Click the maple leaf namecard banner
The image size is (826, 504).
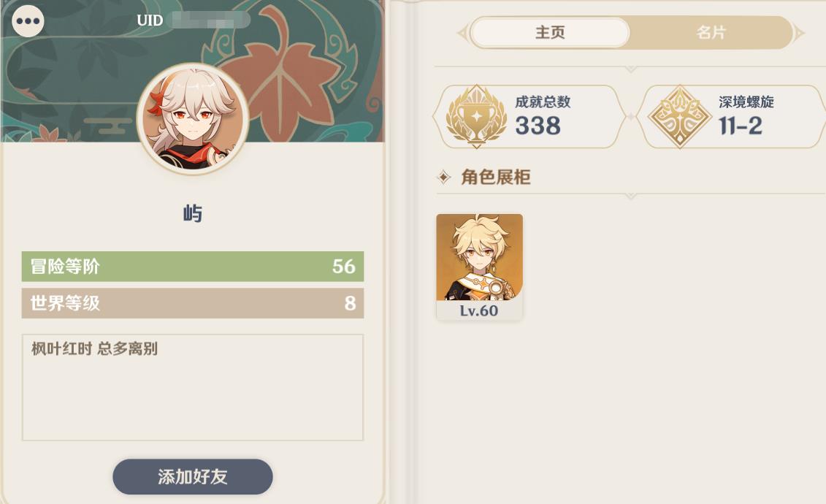(193, 71)
